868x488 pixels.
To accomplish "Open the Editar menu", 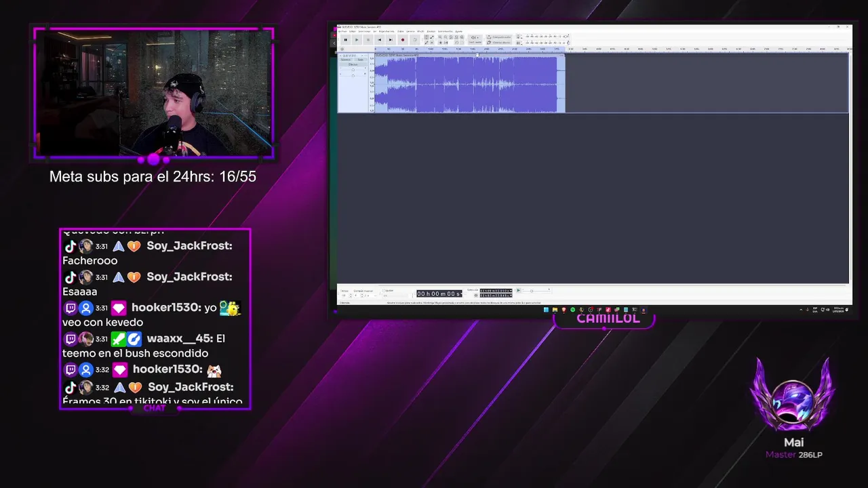I will tap(353, 31).
